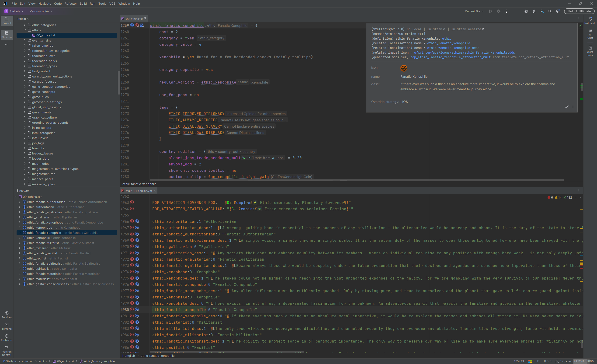The height and width of the screenshot is (364, 597).
Task: Click the memory indicator in status bar
Action: point(584,361)
